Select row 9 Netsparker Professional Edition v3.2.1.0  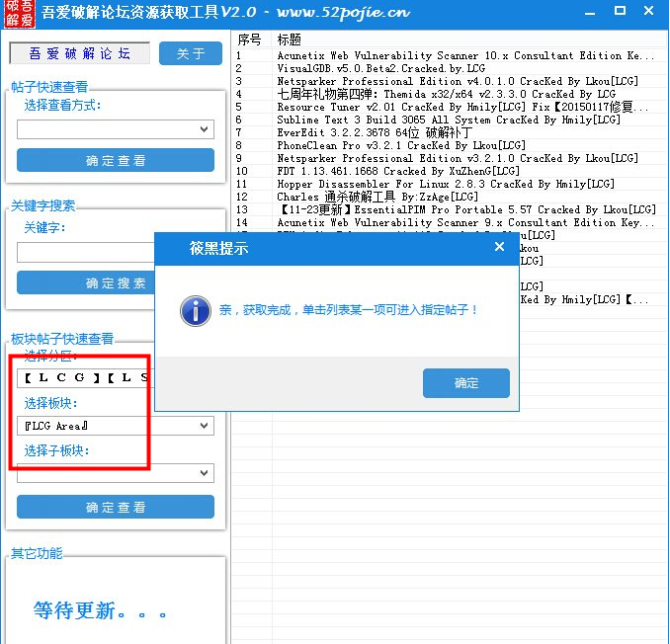pyautogui.click(x=450, y=158)
